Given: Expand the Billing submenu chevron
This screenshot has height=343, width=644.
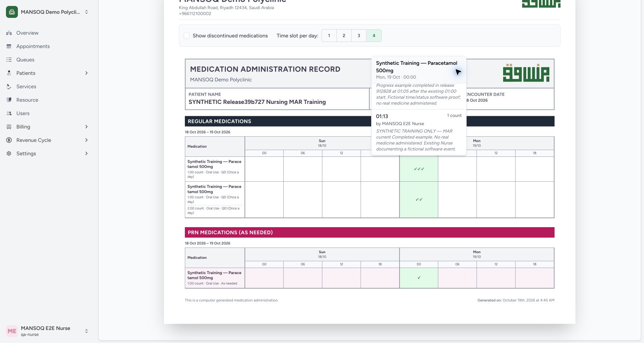Looking at the screenshot, I should coord(86,127).
